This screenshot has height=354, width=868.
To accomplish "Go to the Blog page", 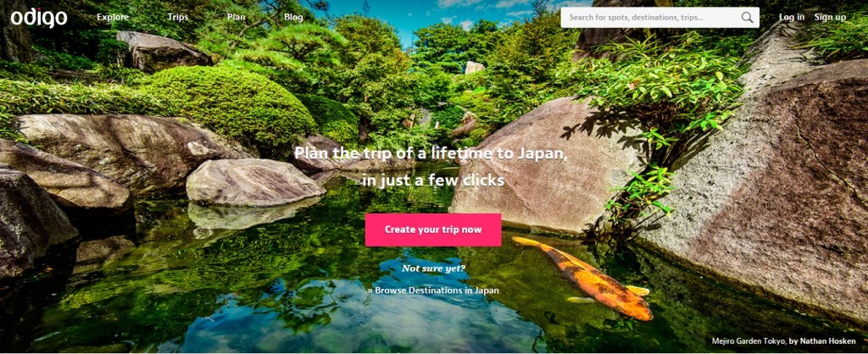I will tap(293, 17).
